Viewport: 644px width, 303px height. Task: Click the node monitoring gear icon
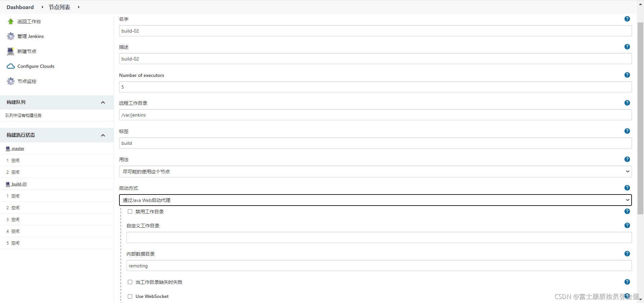pos(11,81)
